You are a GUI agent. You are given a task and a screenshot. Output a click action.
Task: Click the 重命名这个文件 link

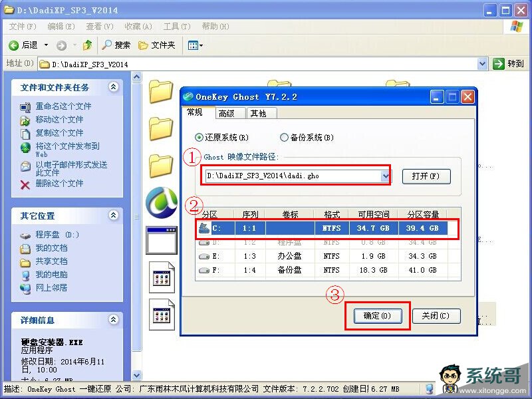[x=63, y=106]
